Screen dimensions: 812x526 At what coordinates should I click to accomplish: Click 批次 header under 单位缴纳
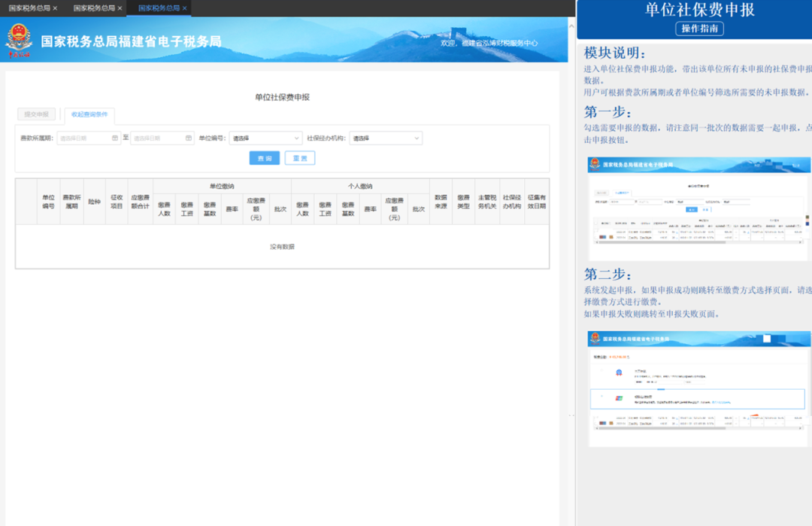point(280,209)
